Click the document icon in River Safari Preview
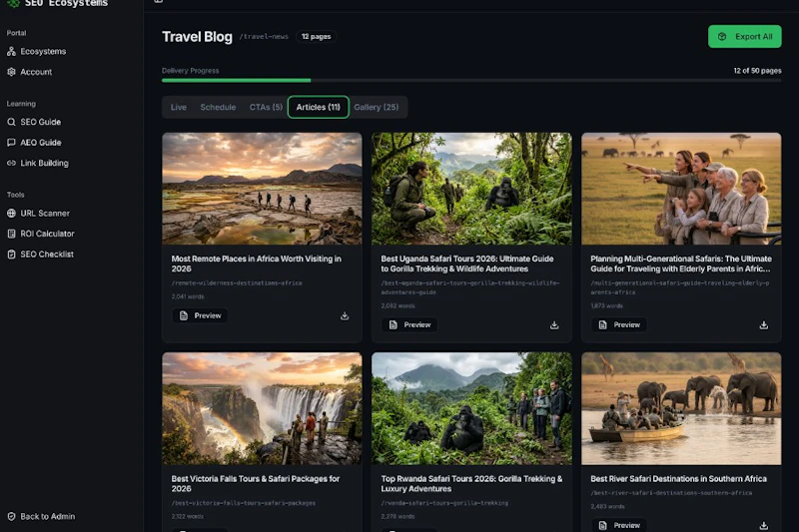The image size is (799, 532). click(x=603, y=525)
